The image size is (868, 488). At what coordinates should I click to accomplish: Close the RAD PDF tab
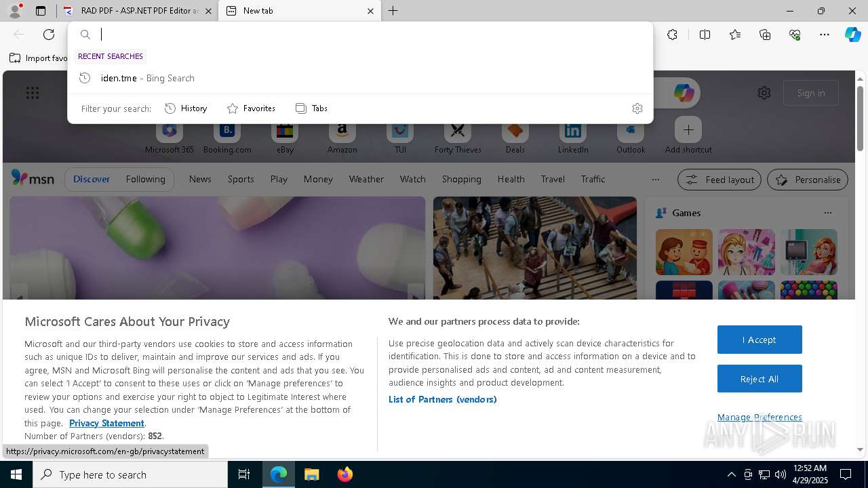click(208, 11)
